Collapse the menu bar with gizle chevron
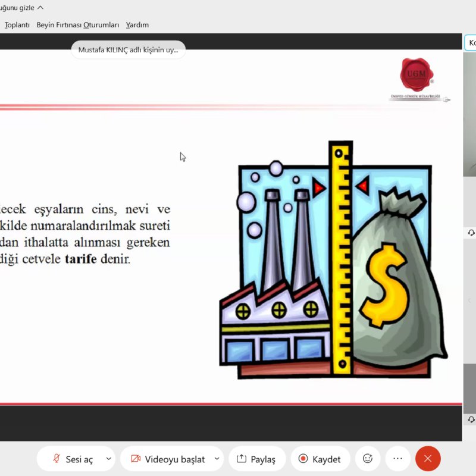 click(x=40, y=8)
